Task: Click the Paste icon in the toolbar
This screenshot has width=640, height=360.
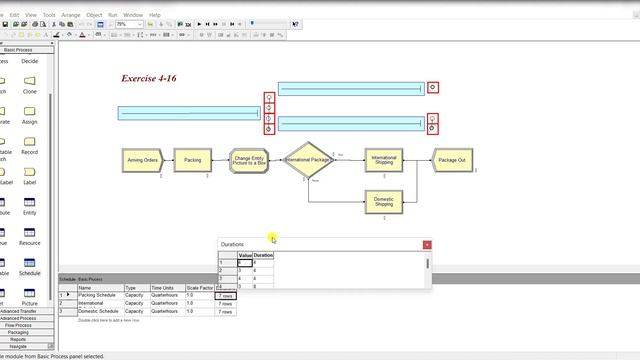Action: [x=70, y=24]
